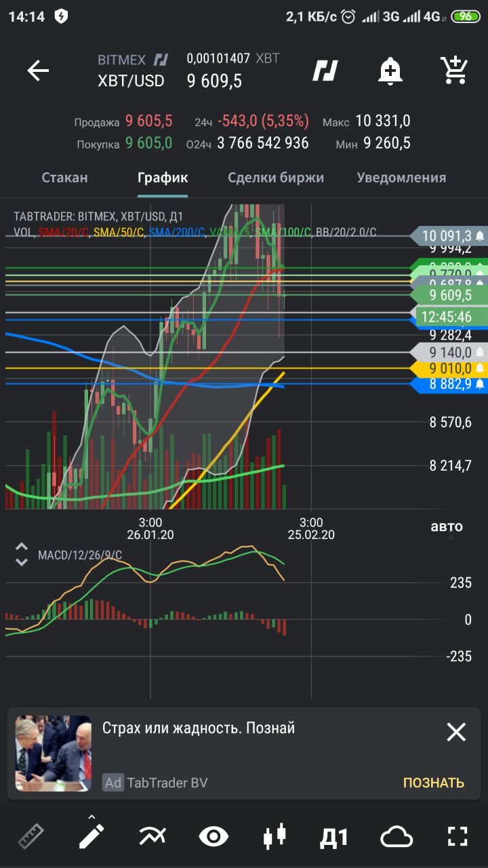Open the BITMEX exchange selector
488x868 pixels.
point(133,59)
